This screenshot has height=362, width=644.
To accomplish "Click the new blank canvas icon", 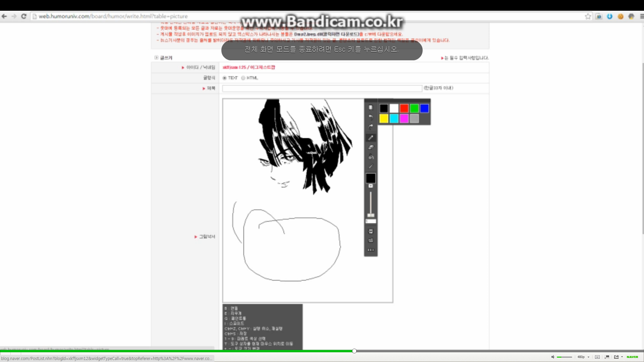I will click(x=371, y=108).
